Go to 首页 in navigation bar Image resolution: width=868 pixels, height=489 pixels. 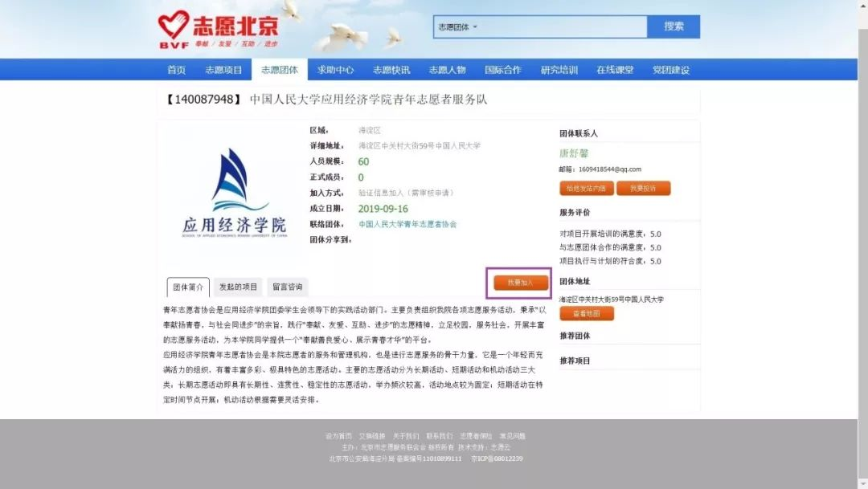(176, 70)
